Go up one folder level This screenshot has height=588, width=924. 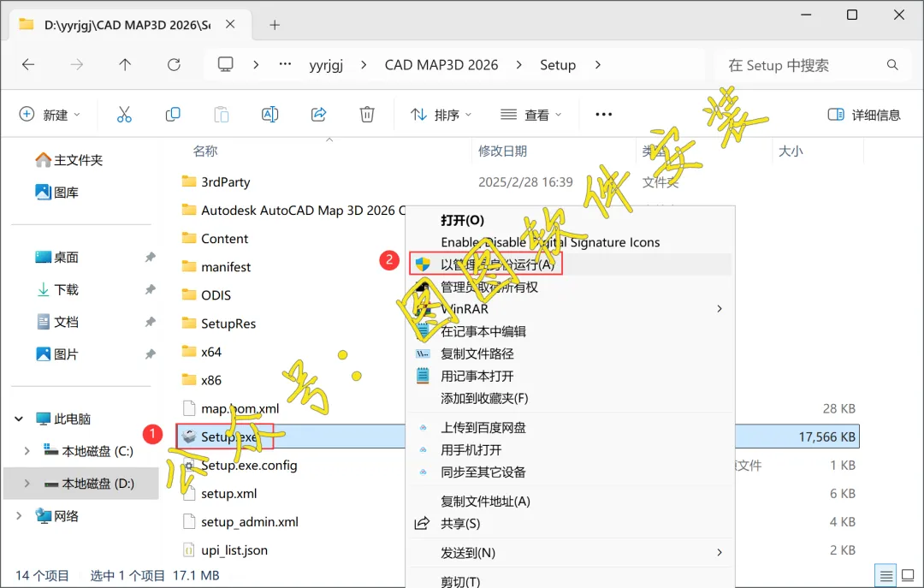[125, 65]
